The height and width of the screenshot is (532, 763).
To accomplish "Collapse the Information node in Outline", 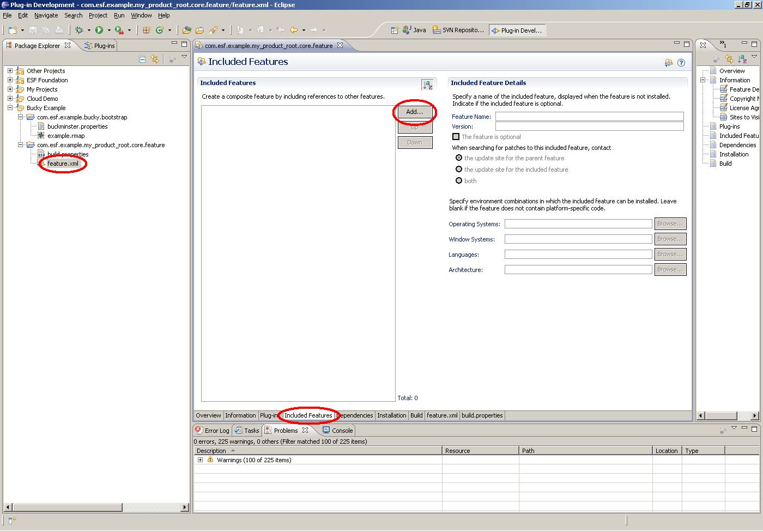I will point(703,80).
